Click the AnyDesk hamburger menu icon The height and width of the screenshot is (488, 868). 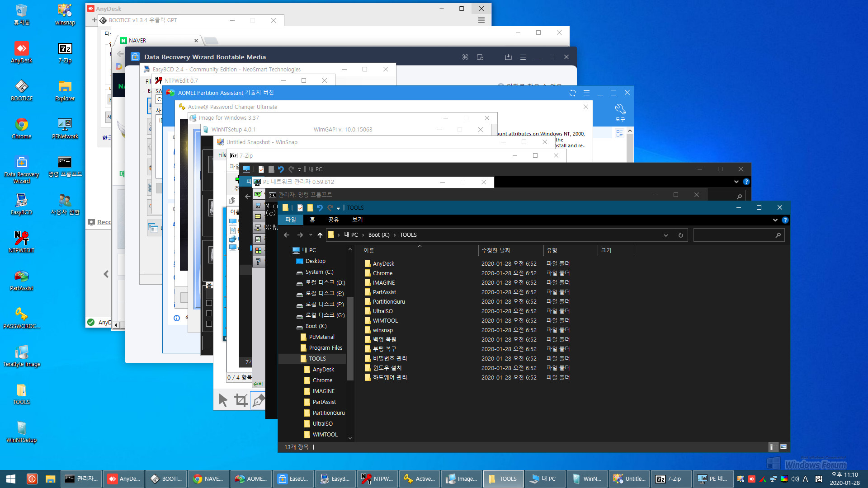pyautogui.click(x=481, y=20)
